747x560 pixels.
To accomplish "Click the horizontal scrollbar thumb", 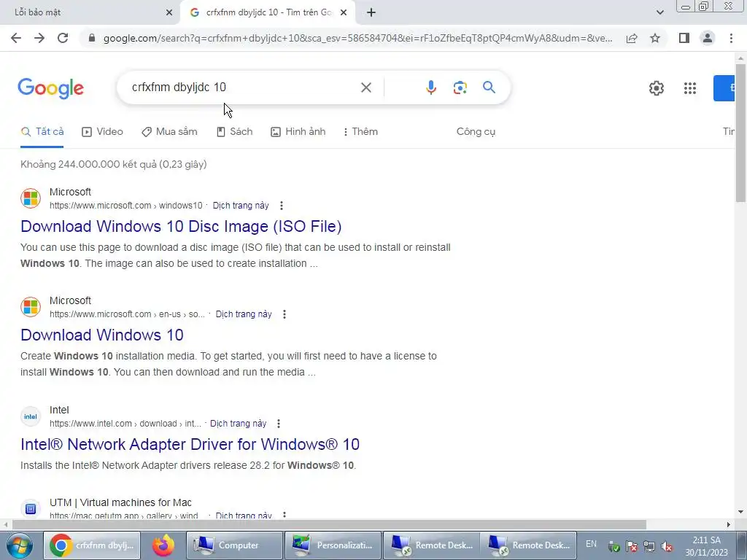I will pyautogui.click(x=329, y=525).
